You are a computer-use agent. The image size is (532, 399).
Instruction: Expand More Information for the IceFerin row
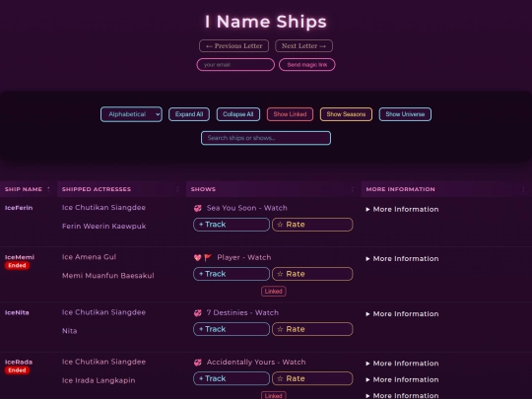[402, 209]
